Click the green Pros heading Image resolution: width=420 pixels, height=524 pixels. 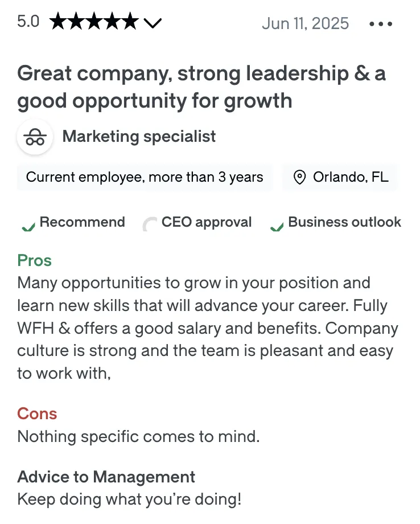click(x=34, y=260)
